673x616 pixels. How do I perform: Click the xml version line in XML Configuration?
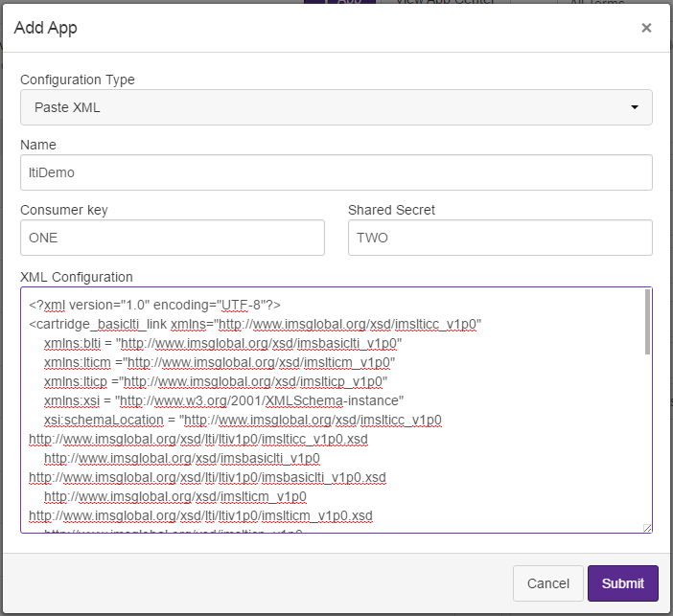point(154,305)
